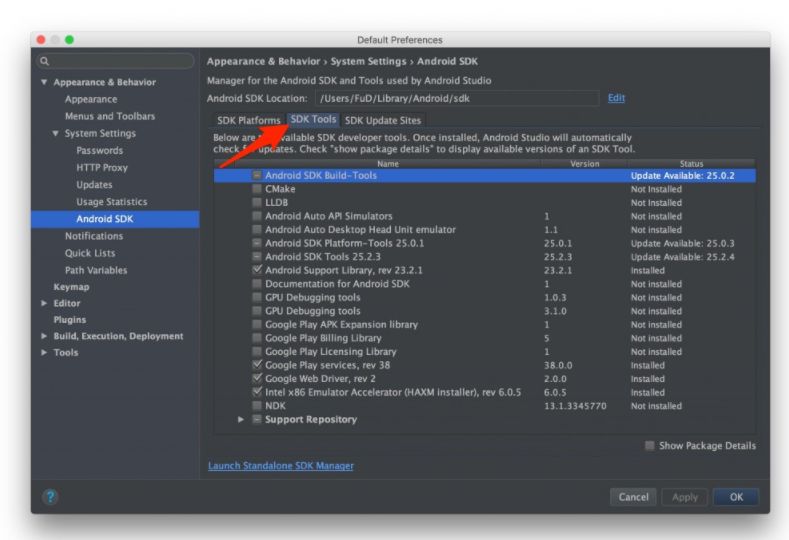Click the Edit link beside SDK location
The height and width of the screenshot is (540, 789).
tap(616, 98)
